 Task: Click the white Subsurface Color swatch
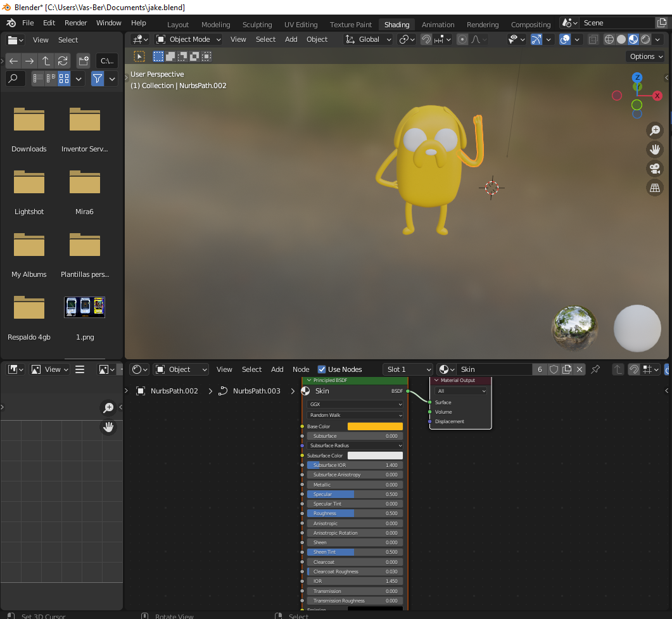(375, 456)
